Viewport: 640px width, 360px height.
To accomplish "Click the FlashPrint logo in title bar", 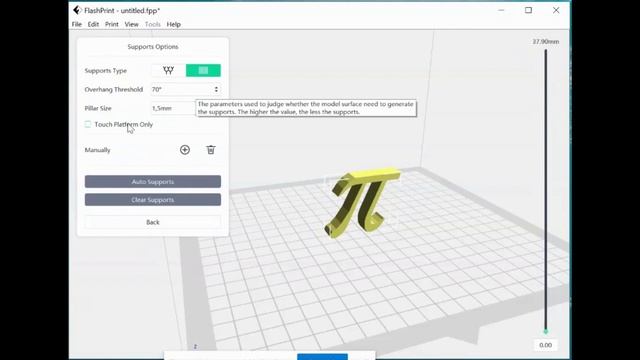I will coord(77,10).
